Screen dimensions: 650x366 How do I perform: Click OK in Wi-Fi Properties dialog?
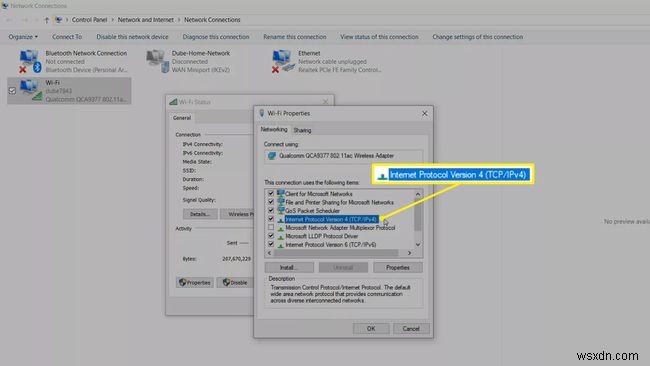click(371, 329)
